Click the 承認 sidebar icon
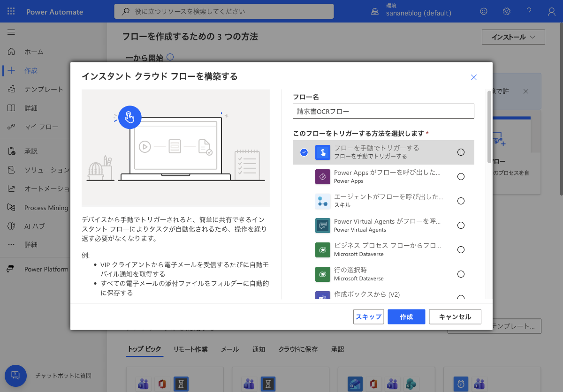Viewport: 563px width, 392px height. click(x=12, y=151)
